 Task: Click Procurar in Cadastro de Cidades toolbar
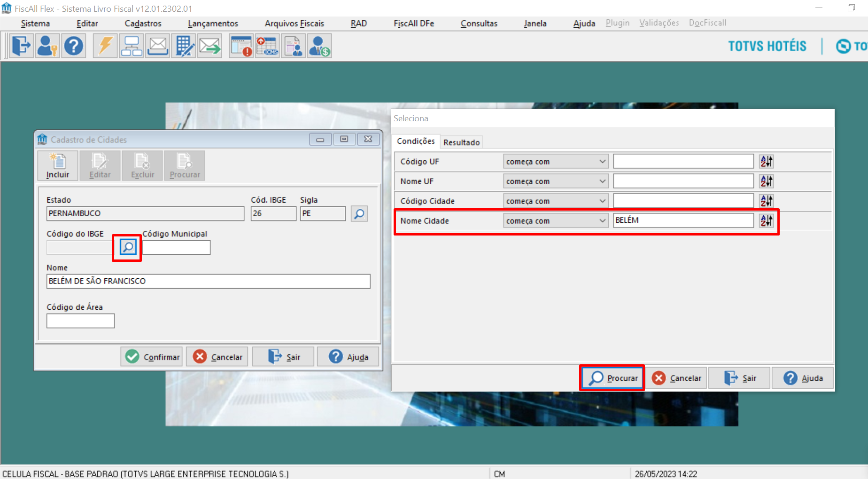(185, 165)
